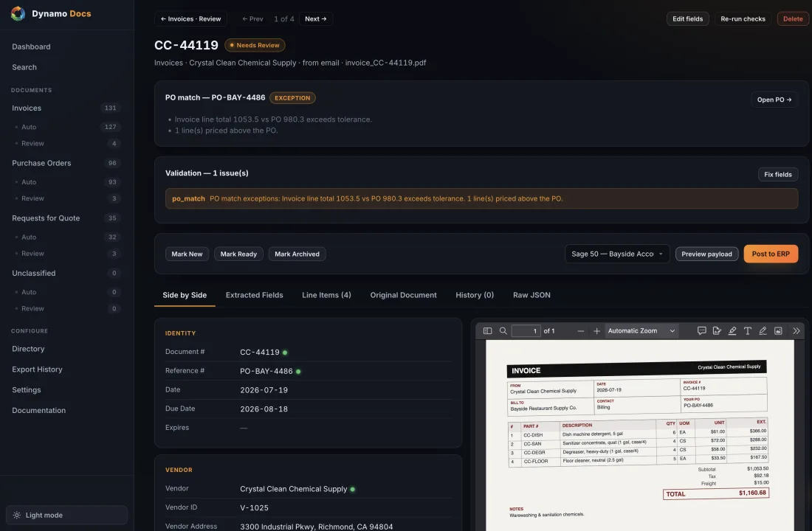Go back to Invoices · Review
The image size is (812, 531).
(190, 18)
